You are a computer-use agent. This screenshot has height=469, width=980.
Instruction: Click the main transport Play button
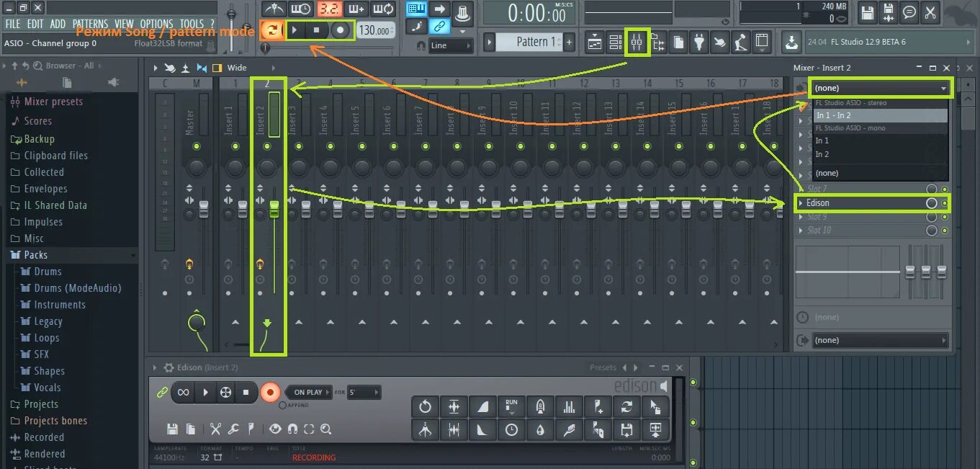[x=295, y=30]
